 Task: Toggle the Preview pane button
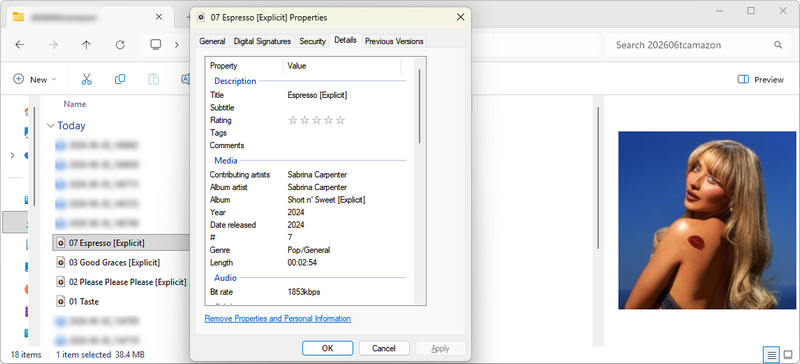[760, 79]
